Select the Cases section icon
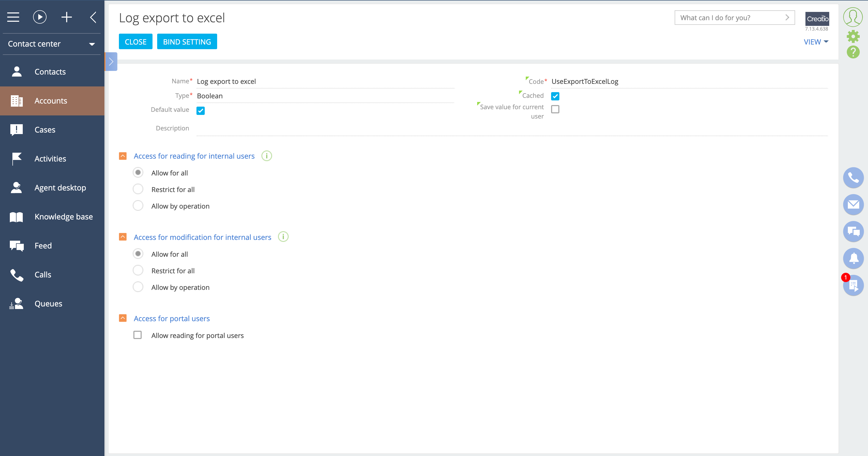868x456 pixels. click(x=16, y=129)
